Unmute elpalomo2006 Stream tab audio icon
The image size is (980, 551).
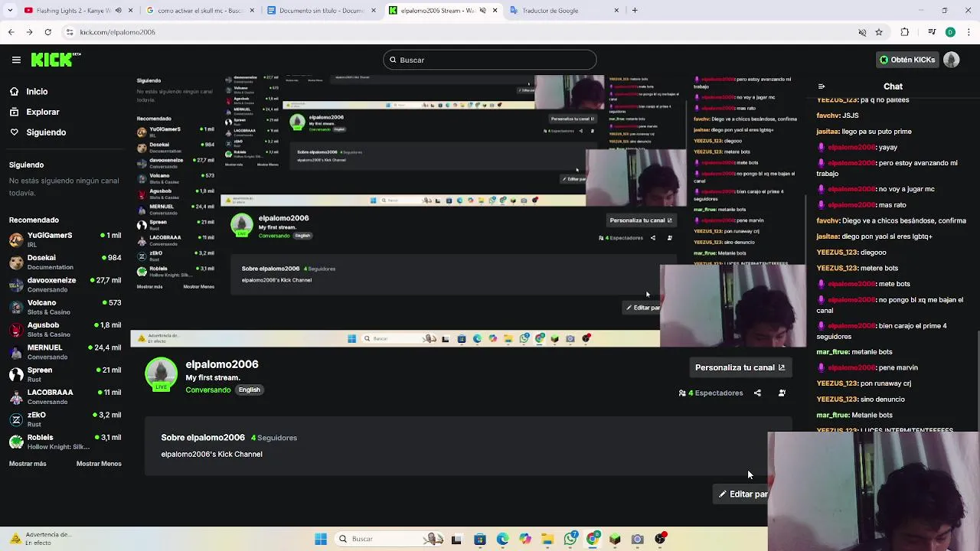coord(484,11)
